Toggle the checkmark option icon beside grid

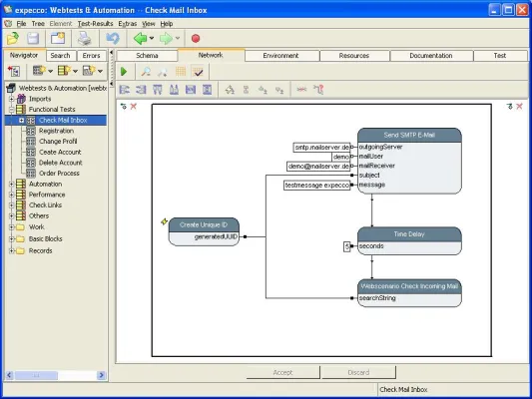pos(198,72)
